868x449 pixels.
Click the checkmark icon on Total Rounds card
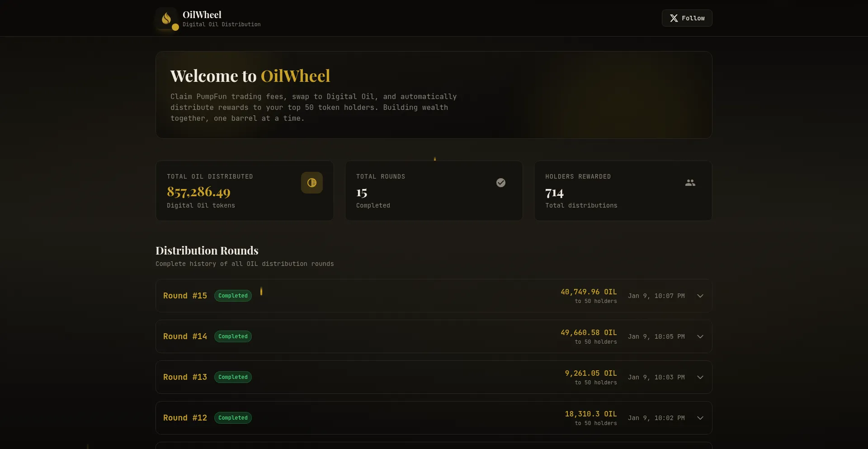(x=501, y=183)
